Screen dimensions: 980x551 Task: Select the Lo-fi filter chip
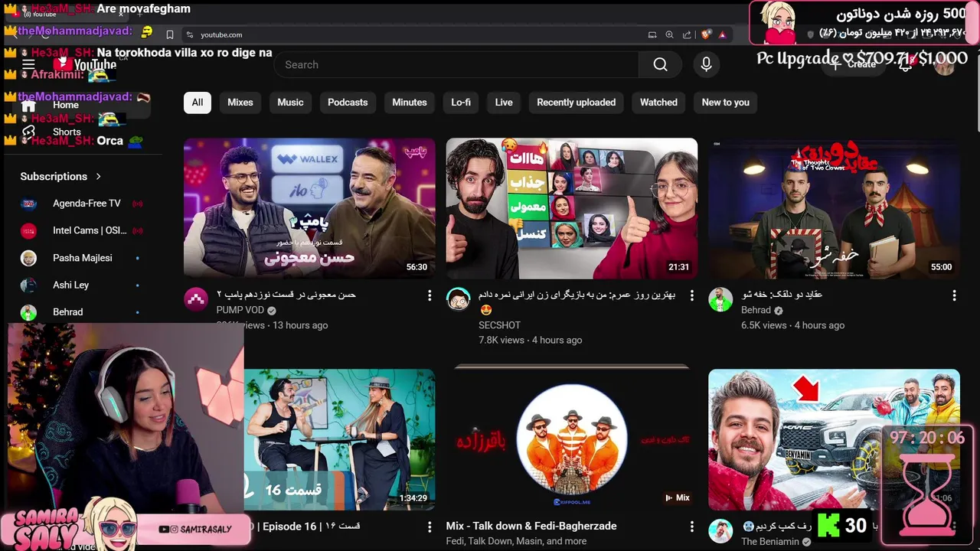(x=461, y=103)
